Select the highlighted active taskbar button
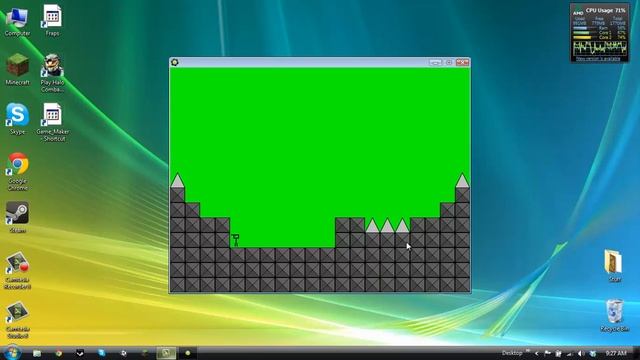The height and width of the screenshot is (360, 640). click(x=166, y=353)
